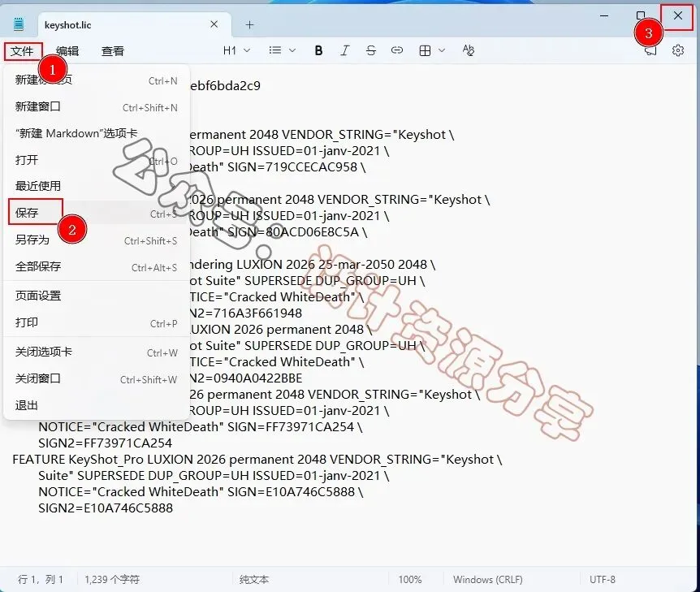Toggle bold formatting
This screenshot has height=592, width=700.
tap(318, 50)
